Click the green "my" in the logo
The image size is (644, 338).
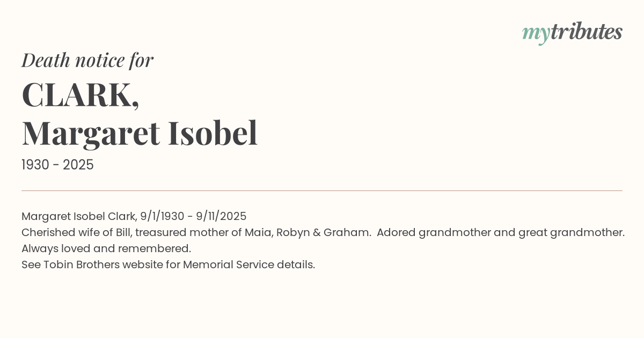tap(536, 33)
